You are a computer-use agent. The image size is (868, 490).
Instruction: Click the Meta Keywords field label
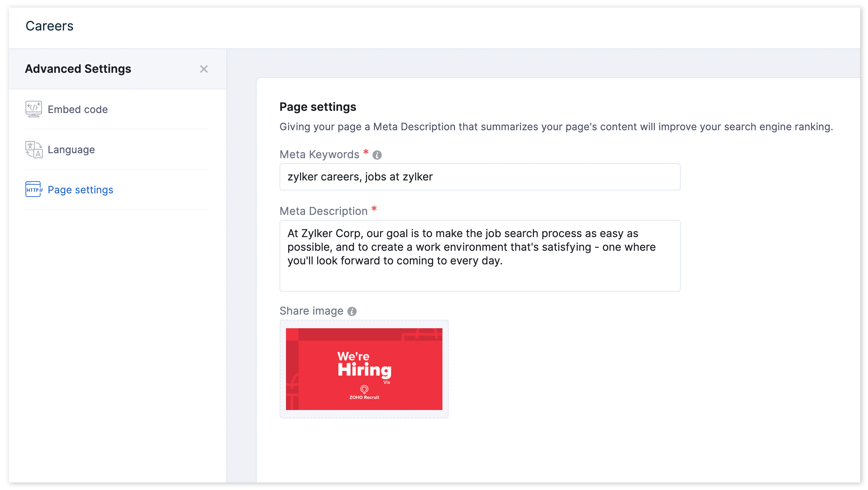click(x=319, y=155)
